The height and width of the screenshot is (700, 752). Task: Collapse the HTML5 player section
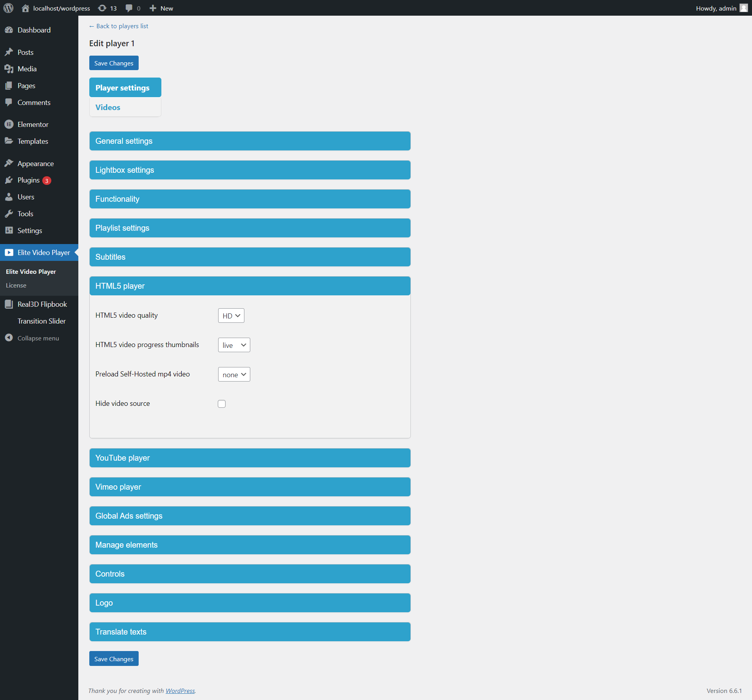point(250,286)
